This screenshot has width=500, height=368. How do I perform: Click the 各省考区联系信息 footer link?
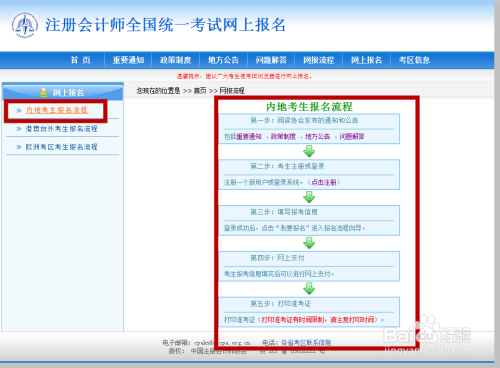click(x=306, y=342)
